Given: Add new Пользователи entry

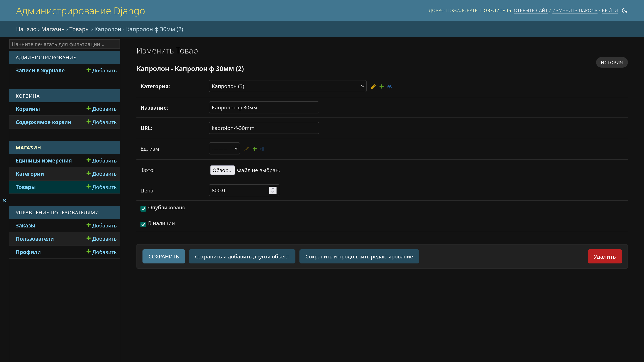Looking at the screenshot, I should 101,239.
